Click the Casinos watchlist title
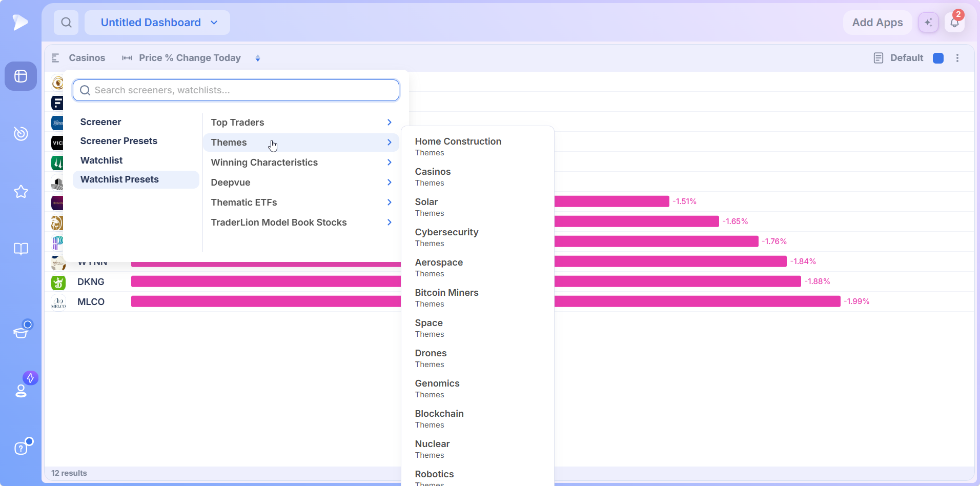The width and height of the screenshot is (980, 486). pos(87,58)
